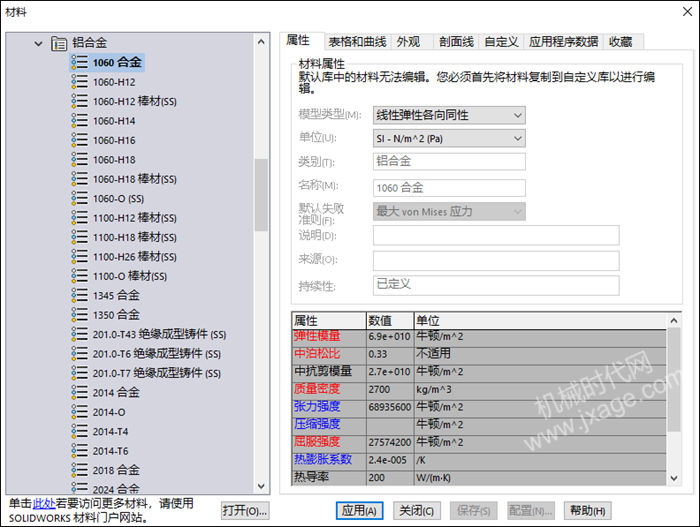Collapse the 铝合金 tree node
The width and height of the screenshot is (700, 527).
point(39,44)
